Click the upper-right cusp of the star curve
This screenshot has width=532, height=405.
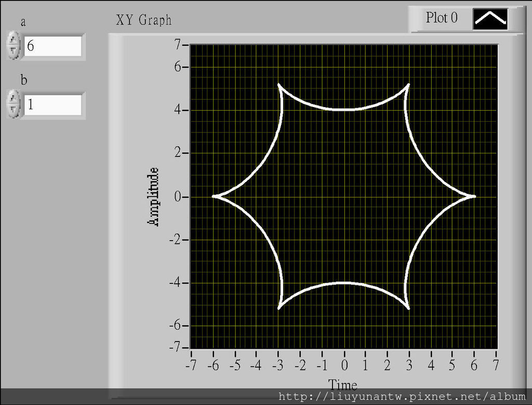pyautogui.click(x=408, y=85)
